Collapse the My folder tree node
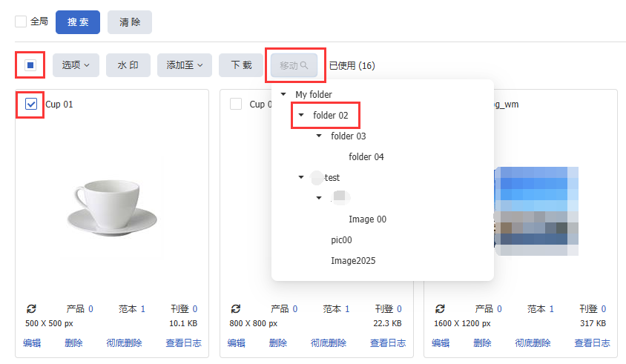This screenshot has width=626, height=364. (283, 94)
